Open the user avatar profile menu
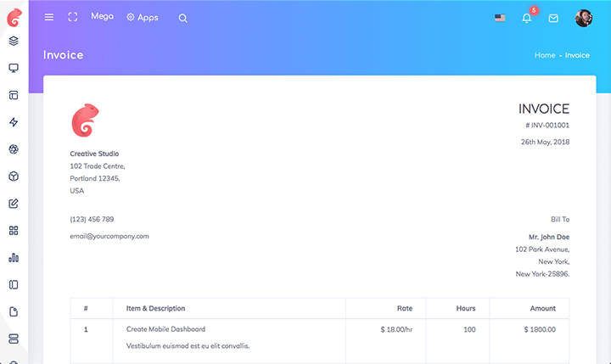 pyautogui.click(x=583, y=18)
